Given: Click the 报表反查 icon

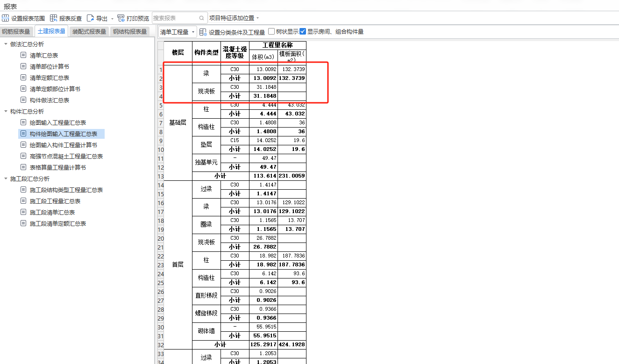Looking at the screenshot, I should (x=54, y=18).
